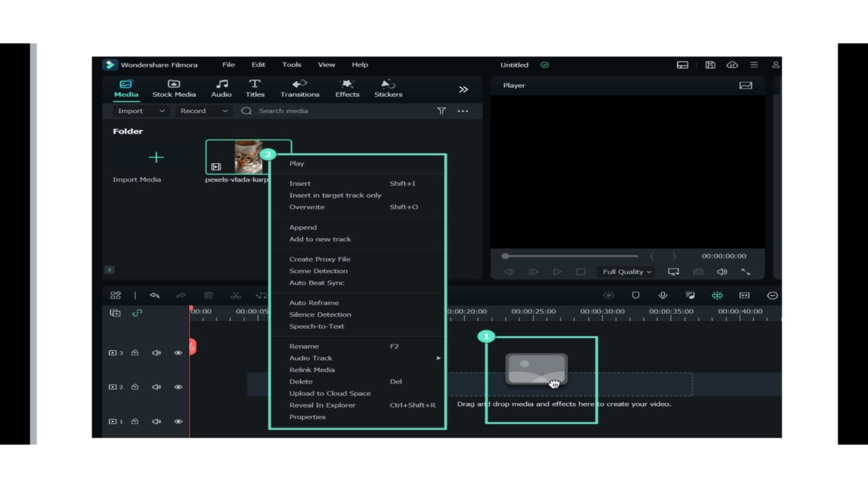
Task: Hide video track 3 with eye icon
Action: click(178, 353)
